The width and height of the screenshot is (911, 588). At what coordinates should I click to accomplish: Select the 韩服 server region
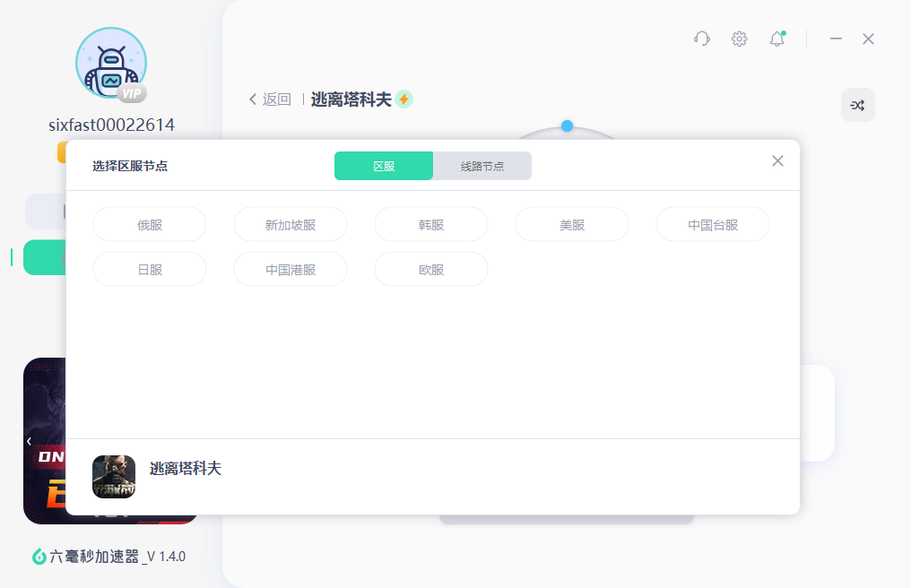pyautogui.click(x=431, y=225)
